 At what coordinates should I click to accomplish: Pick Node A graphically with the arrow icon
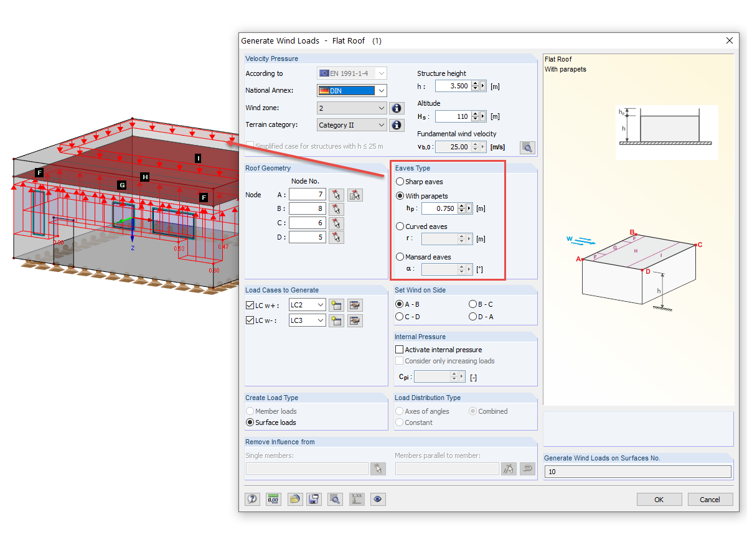[x=335, y=195]
